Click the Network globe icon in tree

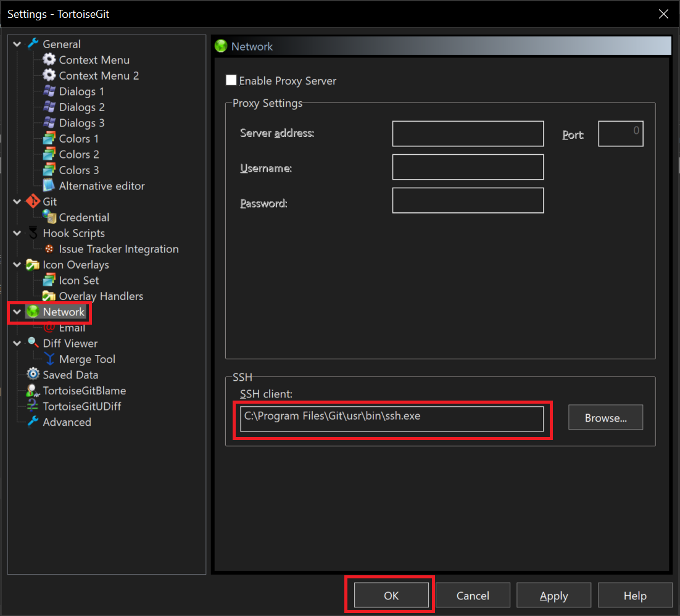33,312
